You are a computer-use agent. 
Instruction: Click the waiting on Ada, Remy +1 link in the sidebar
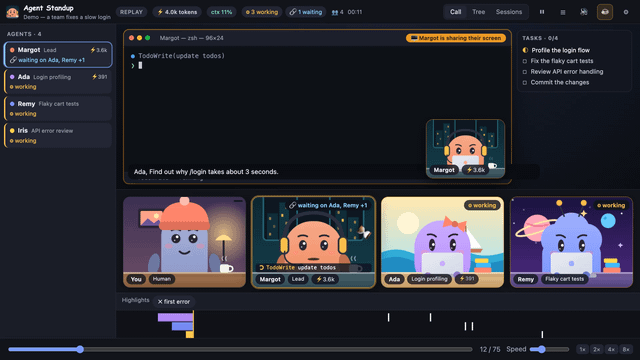point(47,60)
